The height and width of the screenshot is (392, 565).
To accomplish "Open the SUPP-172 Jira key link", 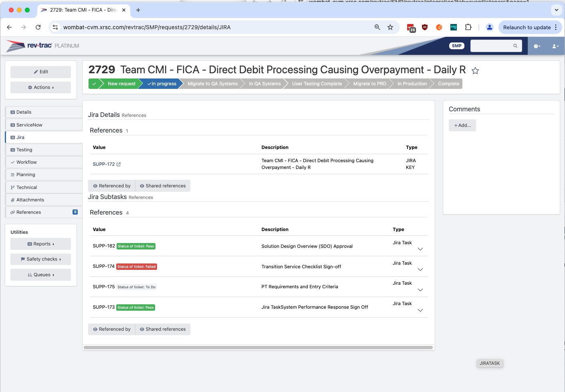I will coord(103,164).
